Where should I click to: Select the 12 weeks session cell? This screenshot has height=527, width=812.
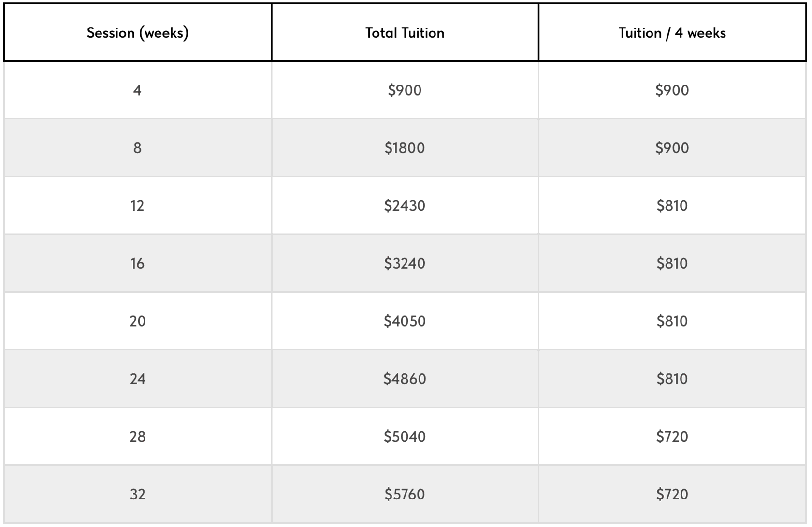[138, 206]
